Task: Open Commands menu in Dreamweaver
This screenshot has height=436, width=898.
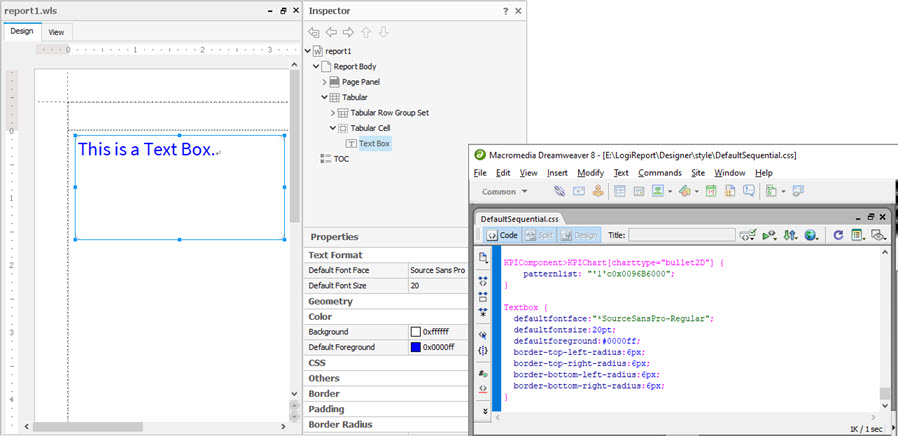Action: pos(660,172)
